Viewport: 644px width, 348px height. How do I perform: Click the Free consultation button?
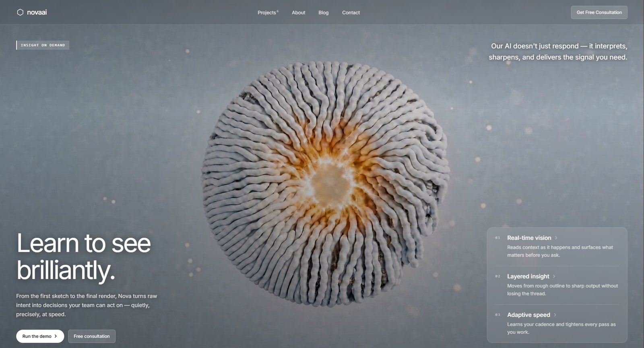click(x=92, y=336)
